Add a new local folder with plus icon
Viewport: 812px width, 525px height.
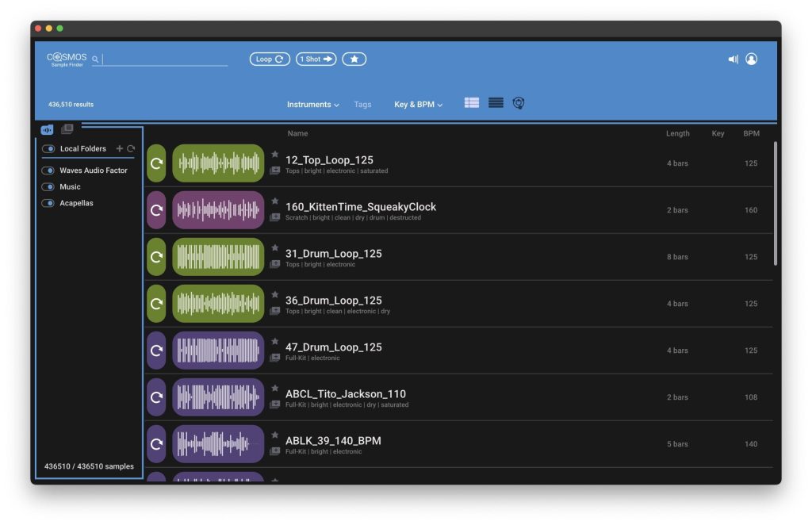(x=120, y=148)
